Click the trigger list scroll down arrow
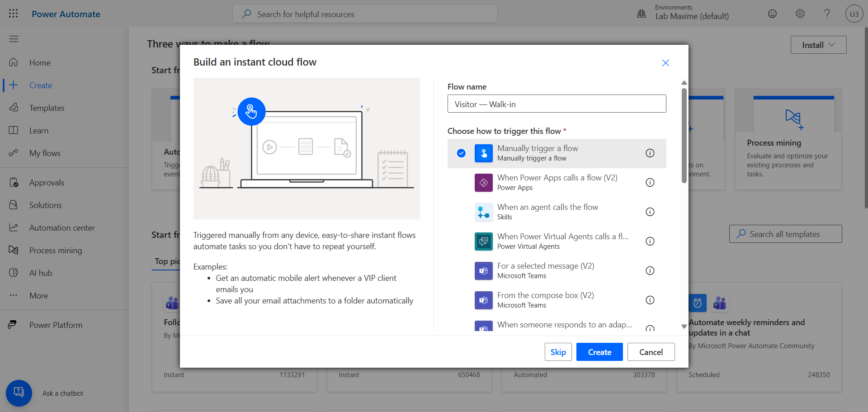This screenshot has height=412, width=868. click(684, 327)
